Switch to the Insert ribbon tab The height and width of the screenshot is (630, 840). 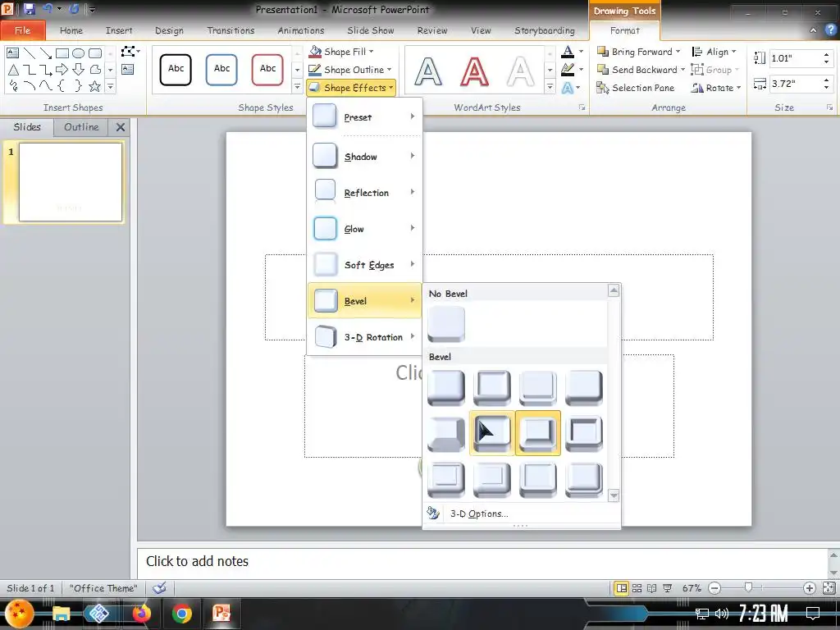[x=119, y=30]
